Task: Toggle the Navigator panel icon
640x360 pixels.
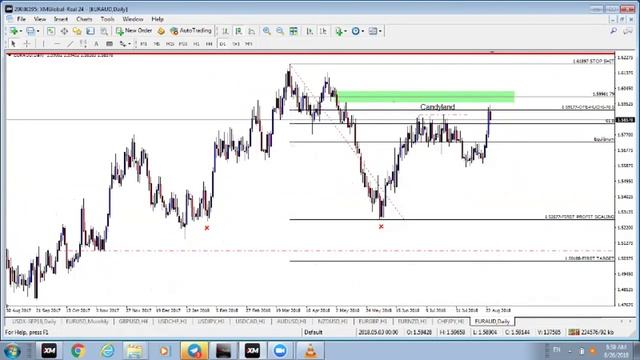Action: 77,31
